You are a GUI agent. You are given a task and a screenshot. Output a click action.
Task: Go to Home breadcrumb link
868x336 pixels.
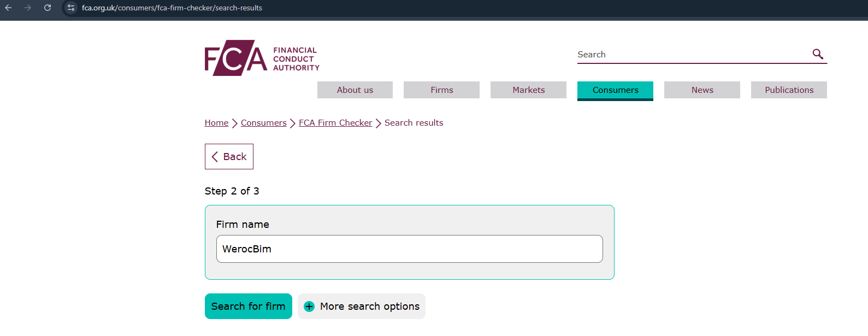tap(216, 123)
